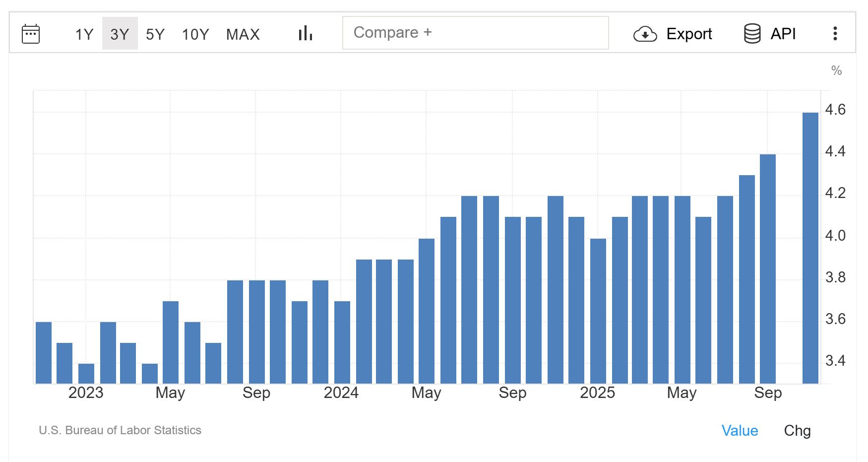
Task: Click the Export text label
Action: coord(688,34)
